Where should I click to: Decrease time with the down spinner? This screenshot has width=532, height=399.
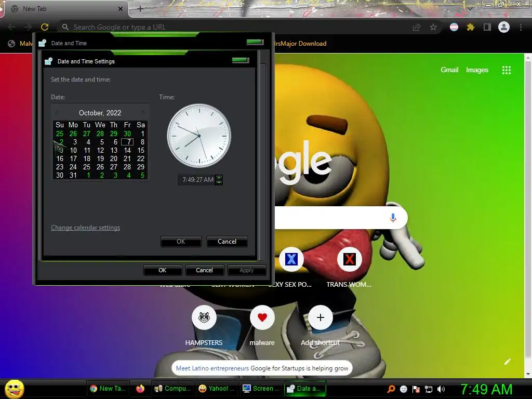click(219, 182)
